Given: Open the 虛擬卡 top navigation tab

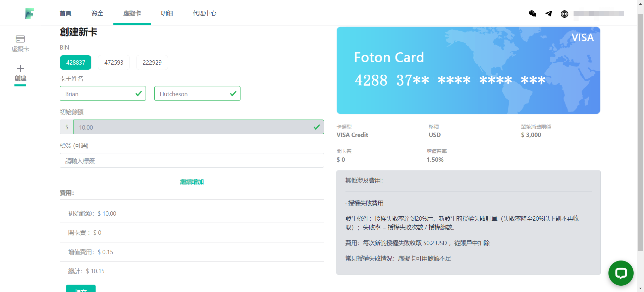Looking at the screenshot, I should pos(132,13).
